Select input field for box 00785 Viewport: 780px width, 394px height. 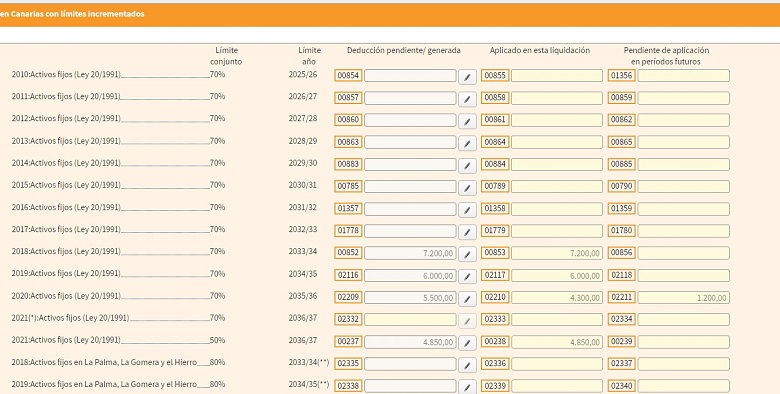pyautogui.click(x=410, y=187)
